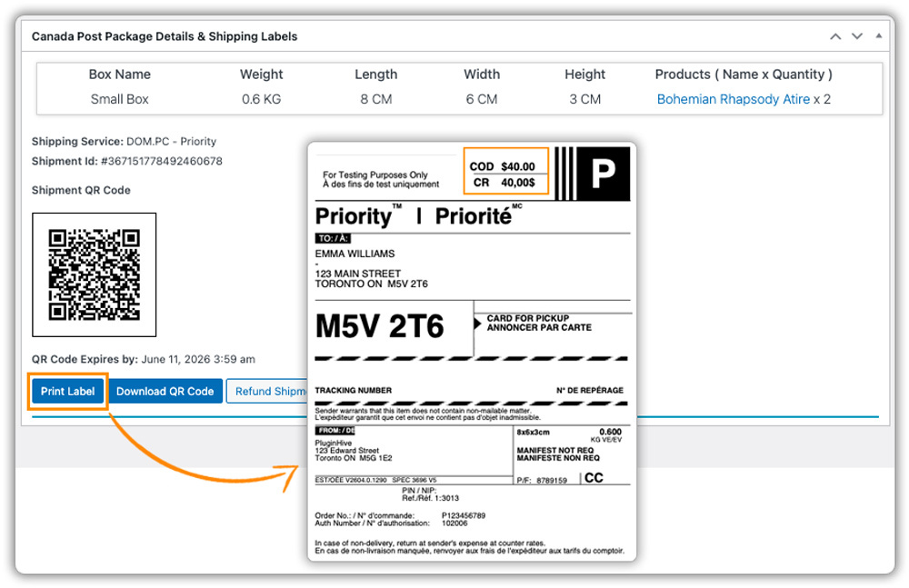Click auth number '102006' on the label
The height and width of the screenshot is (588, 909).
click(x=454, y=523)
